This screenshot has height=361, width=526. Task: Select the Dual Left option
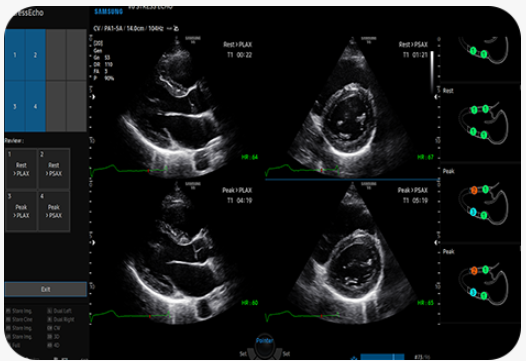(59, 311)
